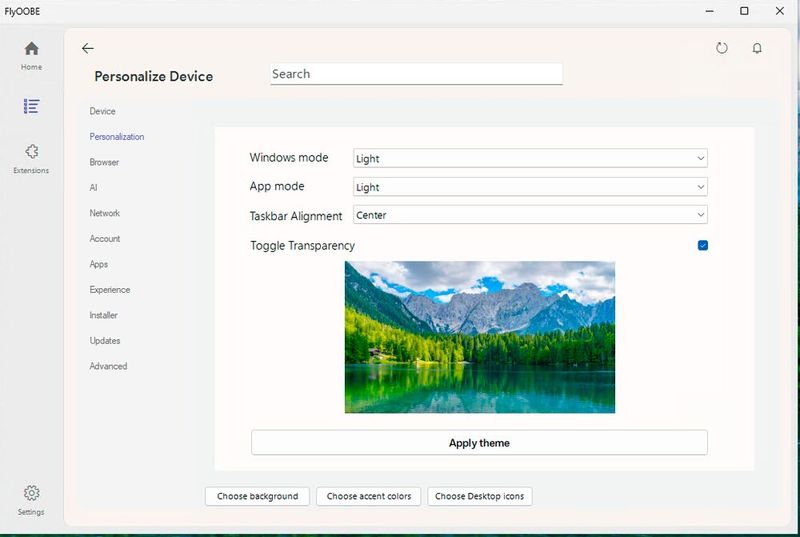Select the Advanced category
Screen dimensions: 800x537
pos(108,366)
